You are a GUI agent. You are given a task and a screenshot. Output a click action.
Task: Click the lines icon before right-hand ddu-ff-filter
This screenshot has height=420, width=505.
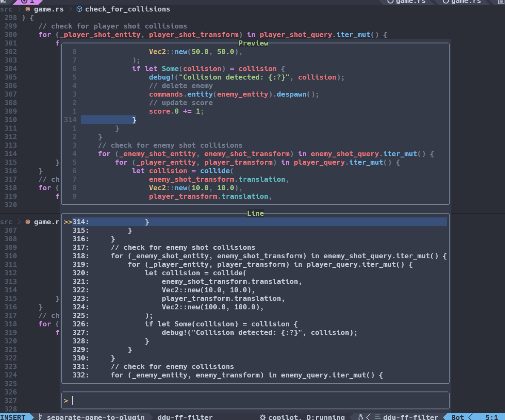click(377, 417)
